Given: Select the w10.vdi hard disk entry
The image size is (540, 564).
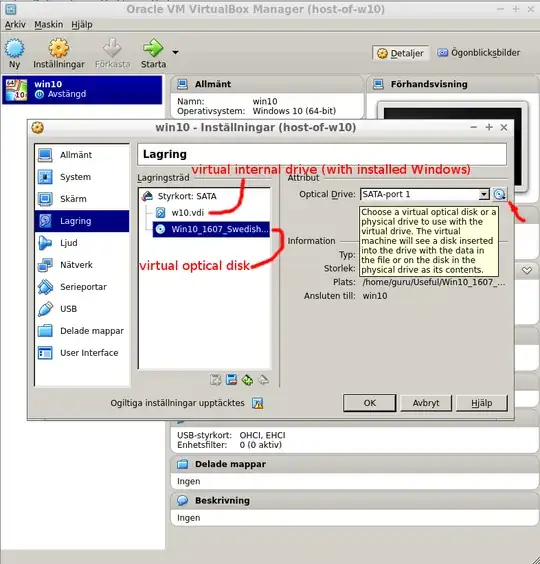Looking at the screenshot, I should (180, 213).
